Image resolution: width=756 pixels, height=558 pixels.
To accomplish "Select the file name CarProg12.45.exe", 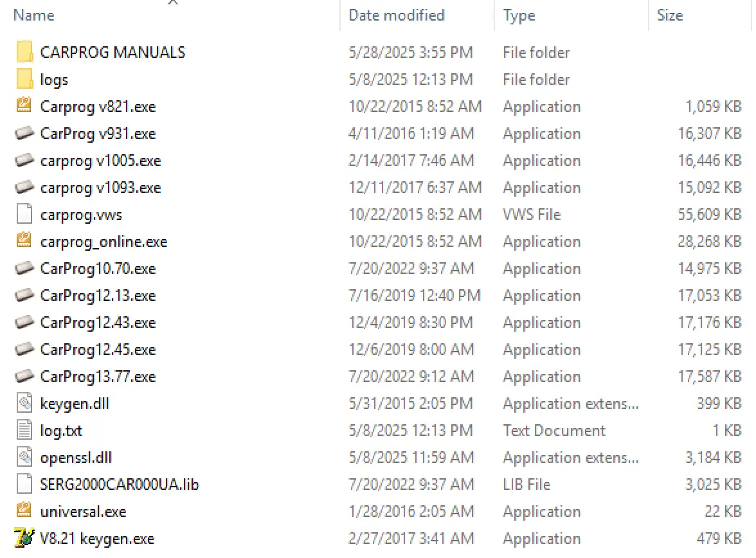I will tap(98, 350).
